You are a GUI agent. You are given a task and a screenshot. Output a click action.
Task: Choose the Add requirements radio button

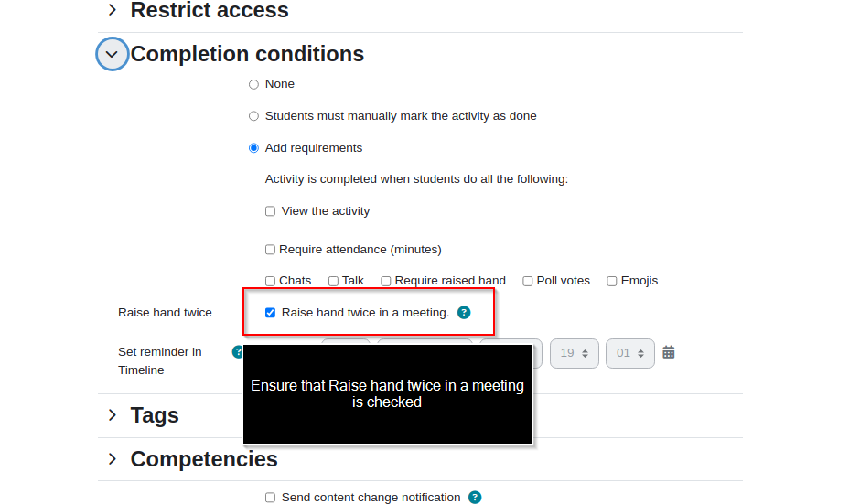click(253, 148)
